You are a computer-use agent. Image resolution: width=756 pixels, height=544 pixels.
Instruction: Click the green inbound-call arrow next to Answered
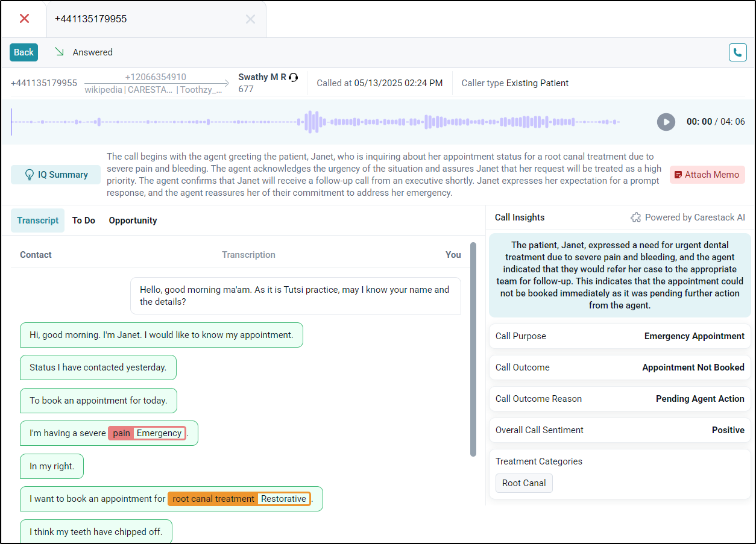point(58,52)
